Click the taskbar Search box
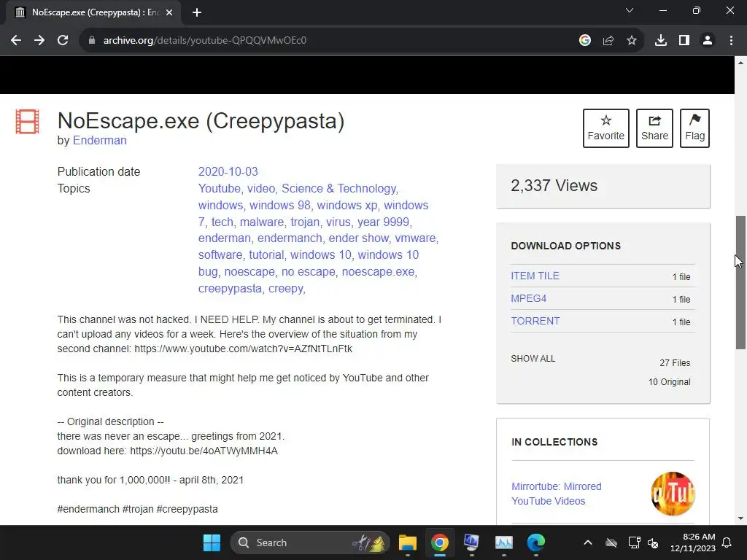 point(309,542)
